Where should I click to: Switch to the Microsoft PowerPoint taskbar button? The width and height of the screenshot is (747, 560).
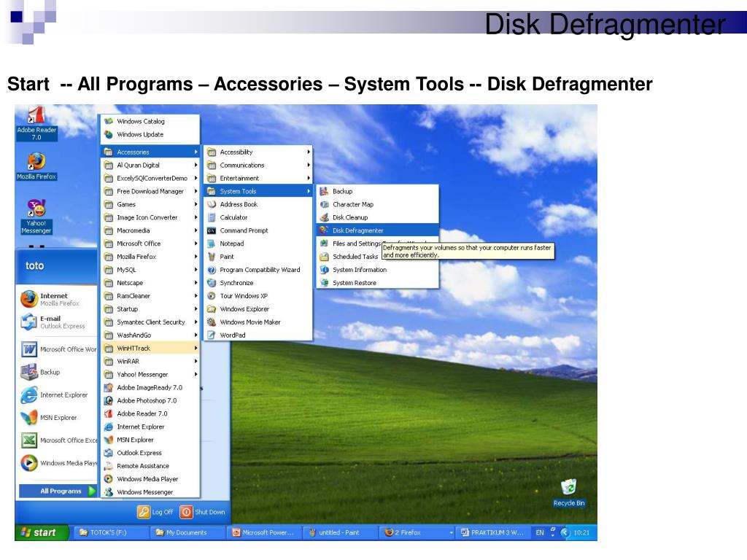coord(263,532)
